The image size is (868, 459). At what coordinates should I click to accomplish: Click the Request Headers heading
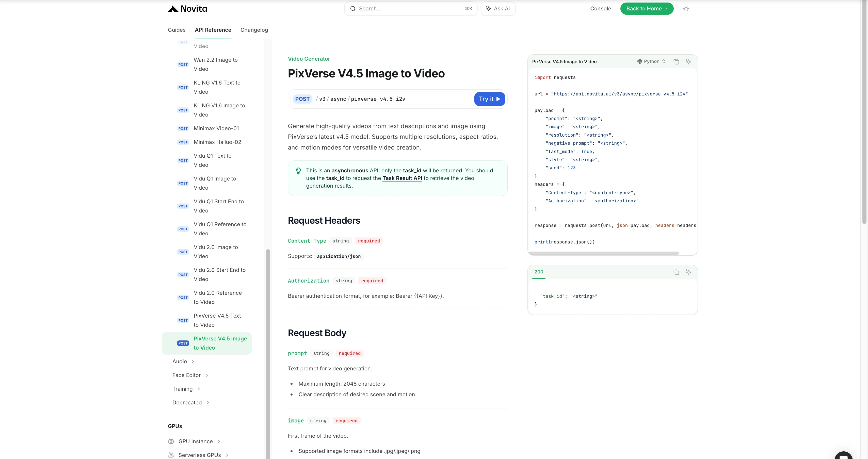click(x=324, y=221)
